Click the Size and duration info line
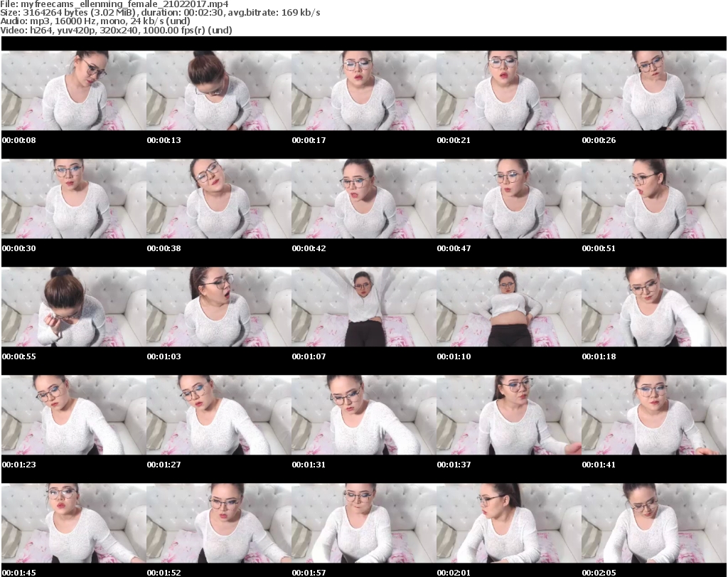728x577 pixels. pyautogui.click(x=160, y=13)
